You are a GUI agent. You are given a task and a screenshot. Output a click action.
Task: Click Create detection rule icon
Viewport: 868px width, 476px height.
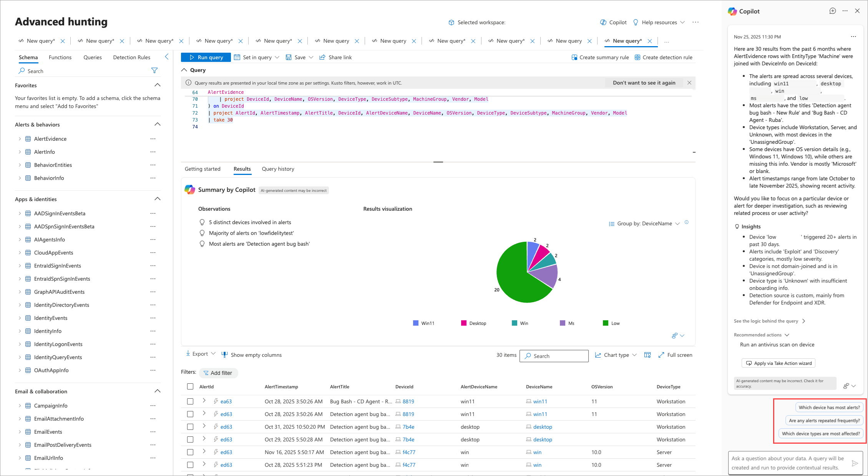pos(637,57)
